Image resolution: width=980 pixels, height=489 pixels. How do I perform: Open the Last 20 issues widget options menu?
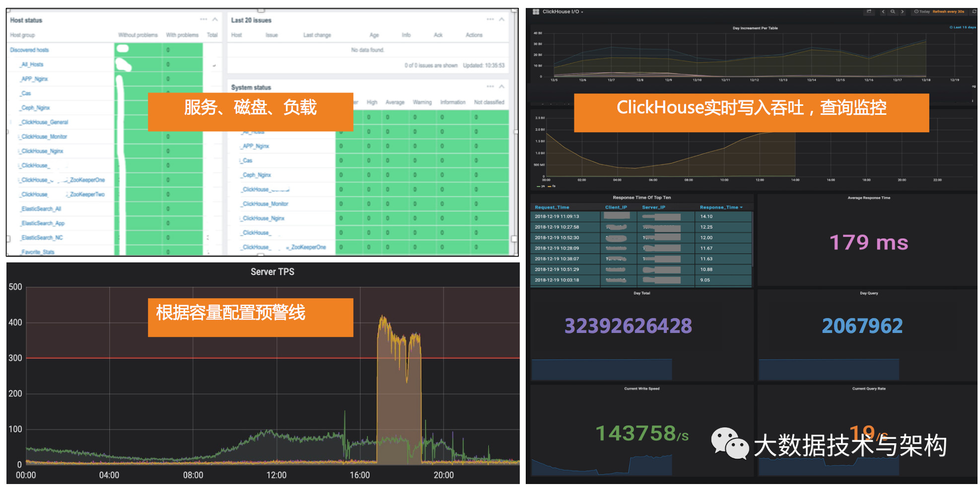click(490, 19)
